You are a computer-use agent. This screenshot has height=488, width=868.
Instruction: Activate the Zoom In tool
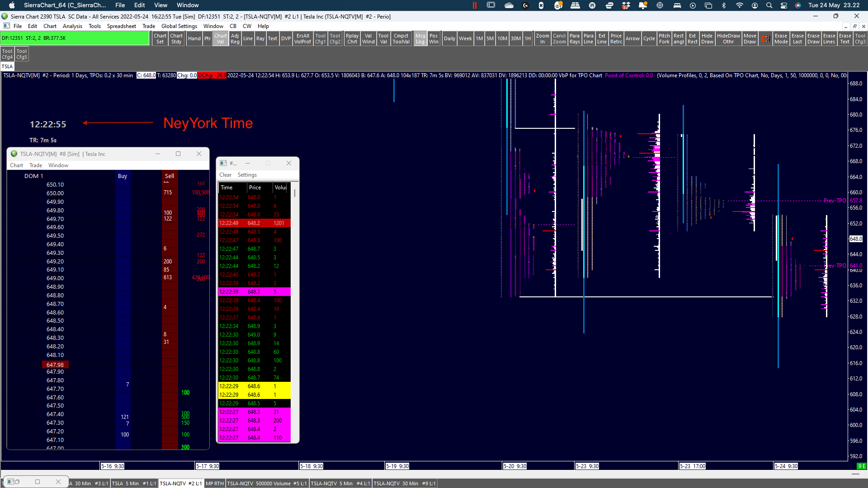tap(542, 38)
